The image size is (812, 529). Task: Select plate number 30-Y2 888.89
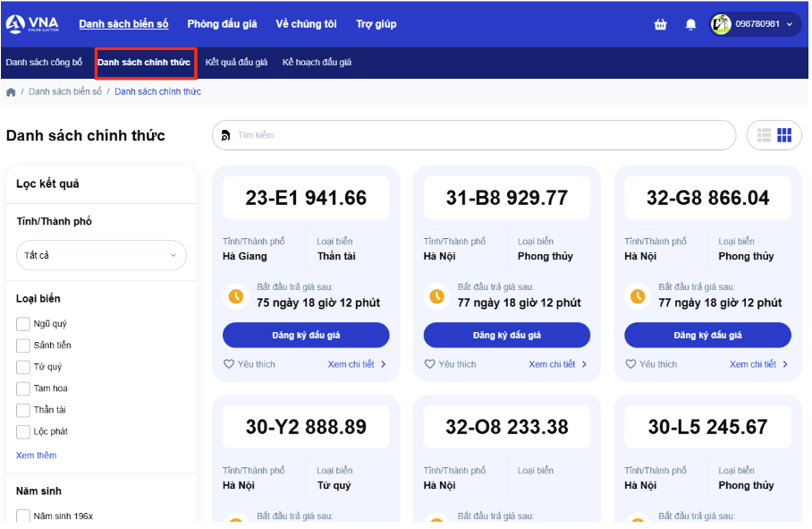click(306, 428)
